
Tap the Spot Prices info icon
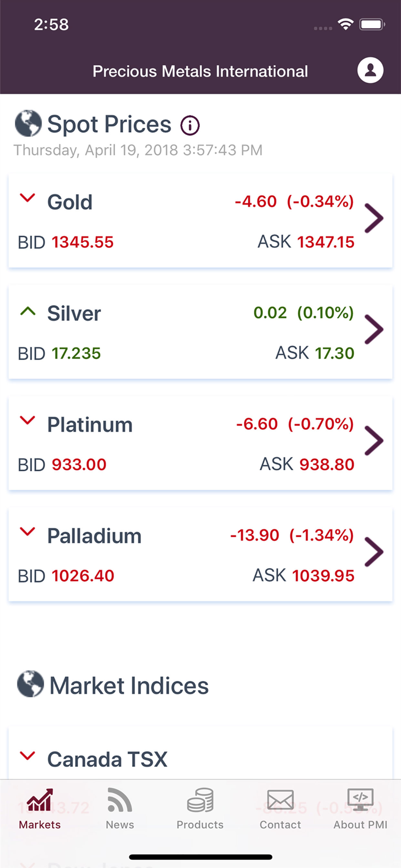pyautogui.click(x=190, y=125)
